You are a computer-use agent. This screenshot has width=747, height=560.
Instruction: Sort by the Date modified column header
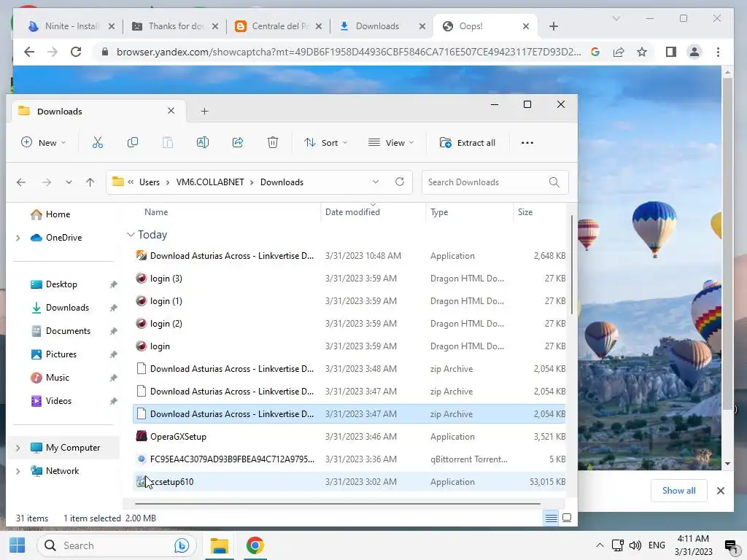[352, 212]
